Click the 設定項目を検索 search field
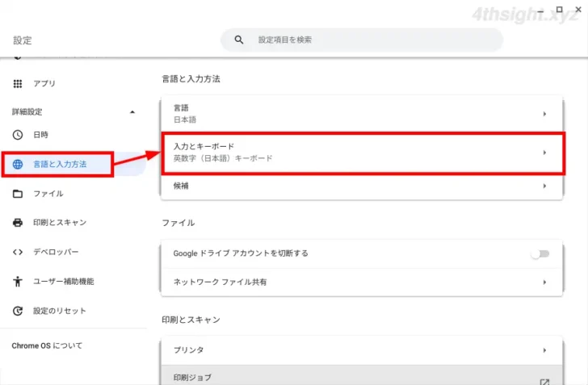The height and width of the screenshot is (385, 588). click(x=362, y=40)
